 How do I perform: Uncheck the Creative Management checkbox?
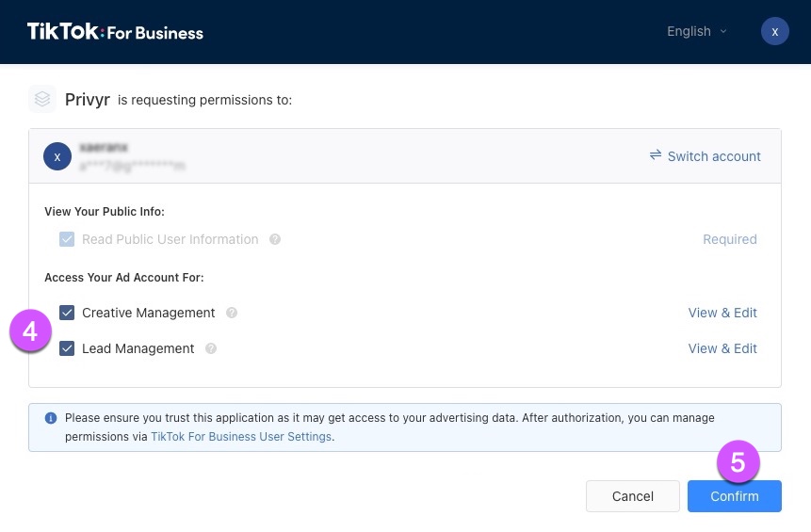tap(67, 313)
